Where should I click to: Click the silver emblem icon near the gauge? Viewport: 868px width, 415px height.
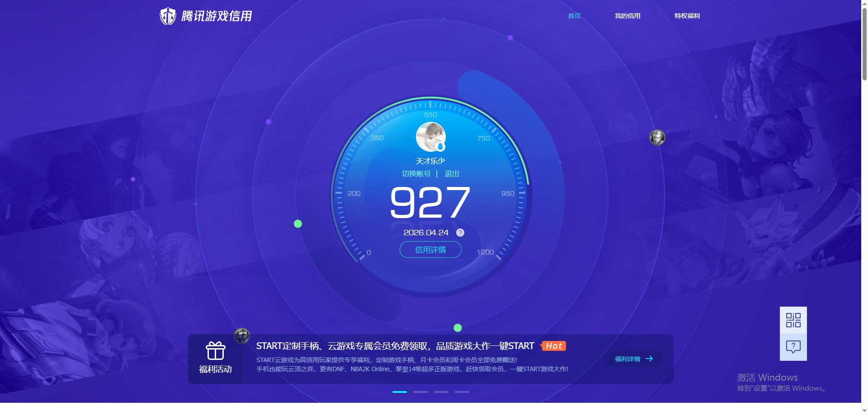657,137
